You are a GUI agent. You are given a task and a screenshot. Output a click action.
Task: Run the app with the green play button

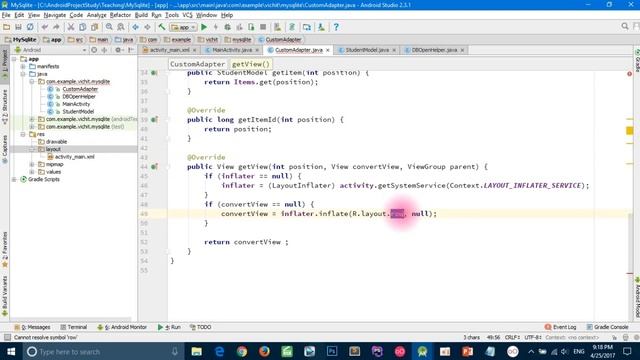(204, 27)
